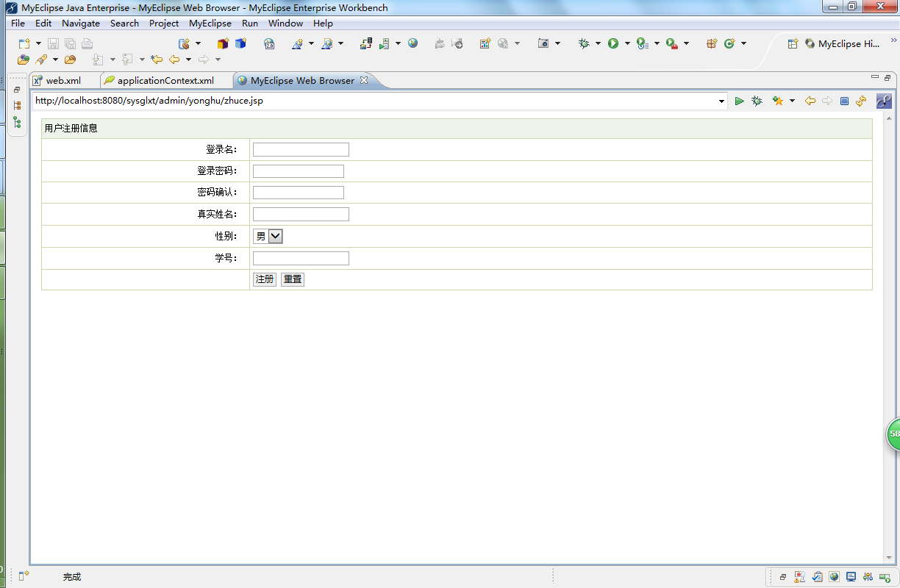Click the 学号 input field

(x=301, y=258)
